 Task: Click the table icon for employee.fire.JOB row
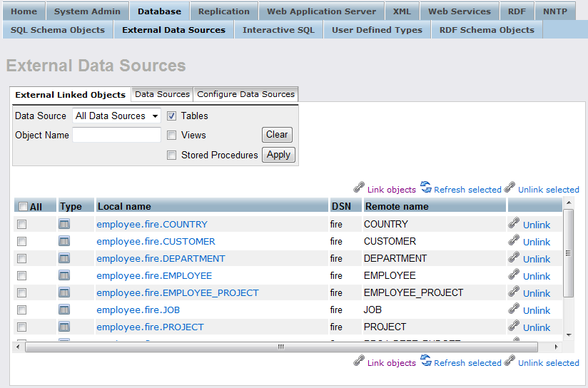click(64, 310)
